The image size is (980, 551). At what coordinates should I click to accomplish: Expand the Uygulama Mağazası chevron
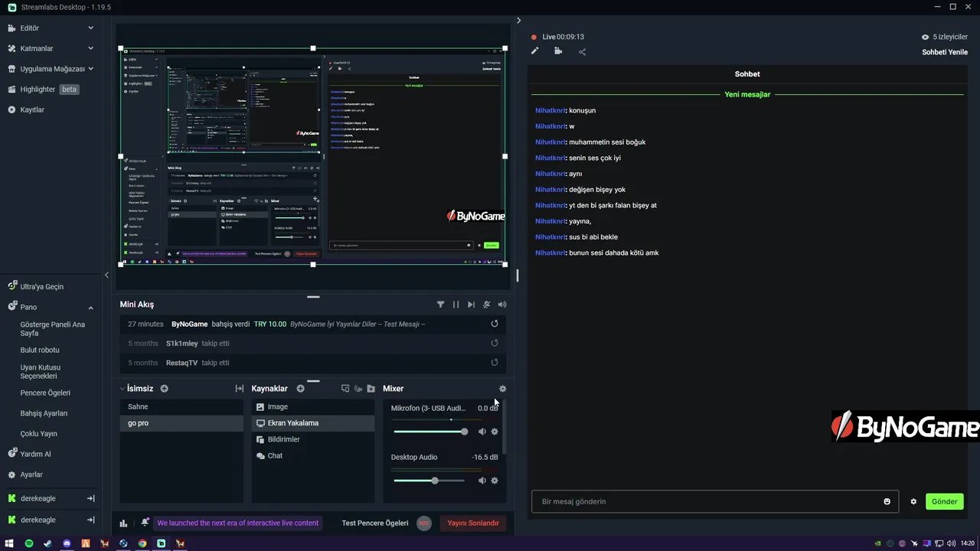pyautogui.click(x=90, y=68)
